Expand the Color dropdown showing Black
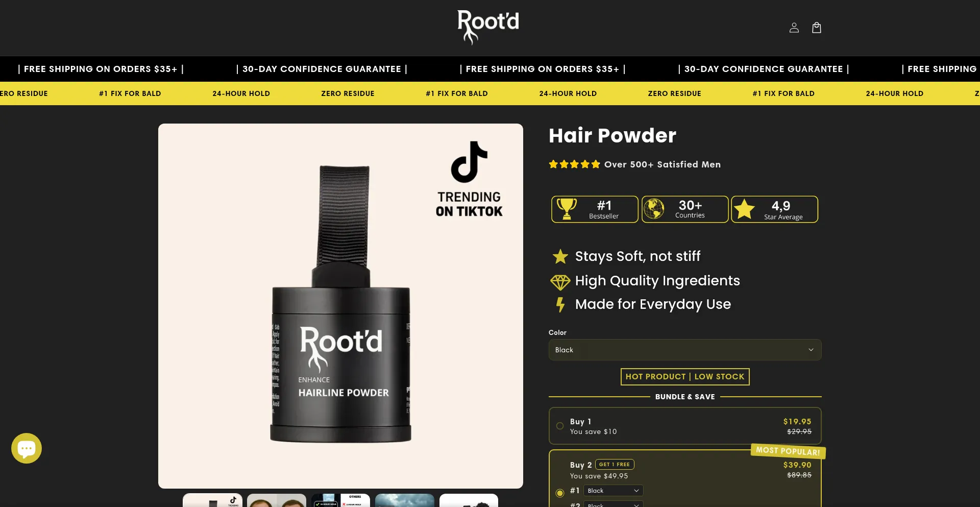980x507 pixels. [685, 350]
